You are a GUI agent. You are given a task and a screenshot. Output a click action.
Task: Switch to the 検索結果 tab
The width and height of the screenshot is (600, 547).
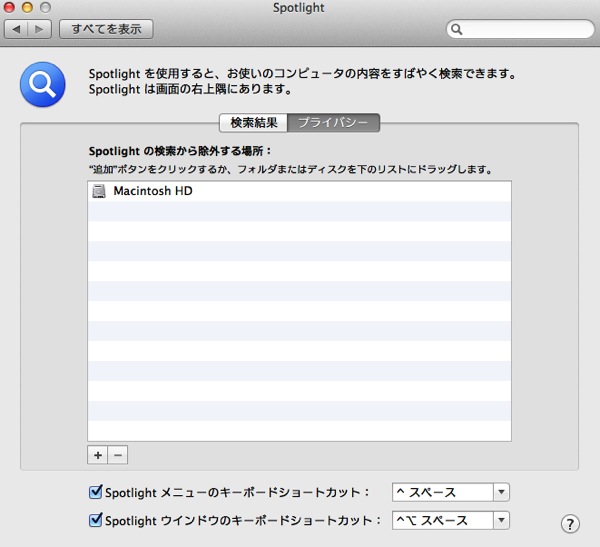253,123
